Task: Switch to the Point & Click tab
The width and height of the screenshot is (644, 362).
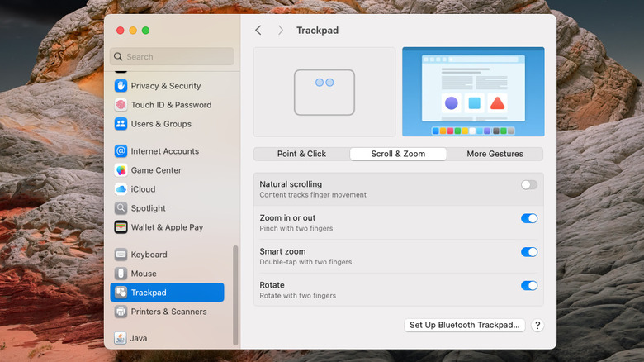Action: click(301, 154)
